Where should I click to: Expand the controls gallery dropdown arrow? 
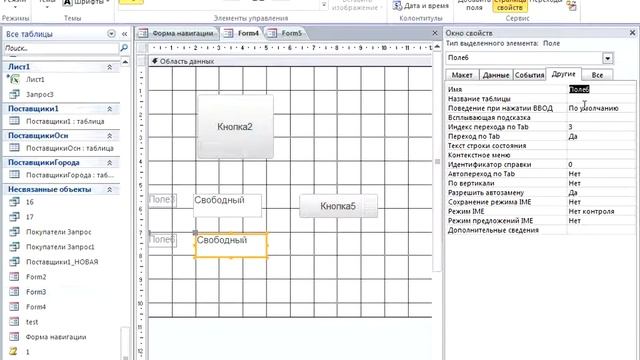[324, 5]
